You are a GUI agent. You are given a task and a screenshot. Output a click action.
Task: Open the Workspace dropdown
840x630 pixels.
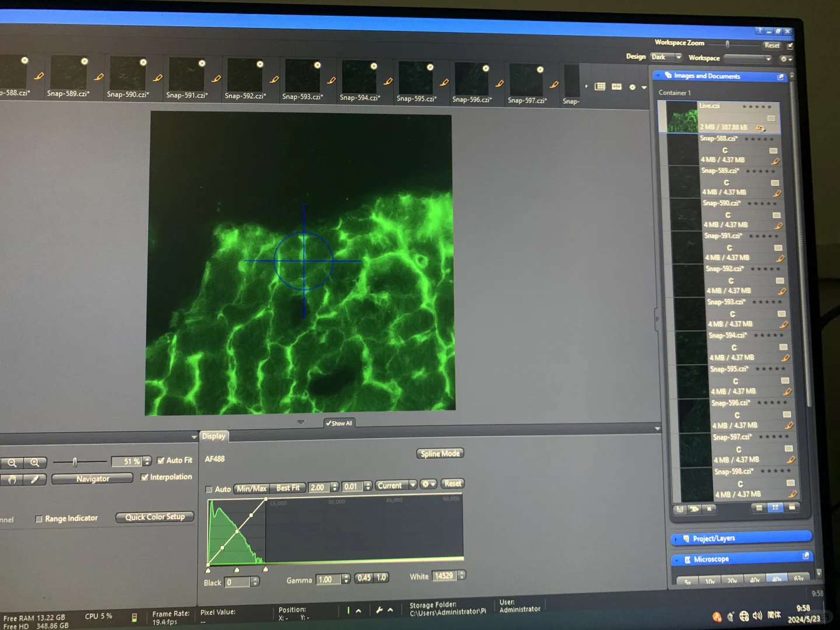click(748, 58)
